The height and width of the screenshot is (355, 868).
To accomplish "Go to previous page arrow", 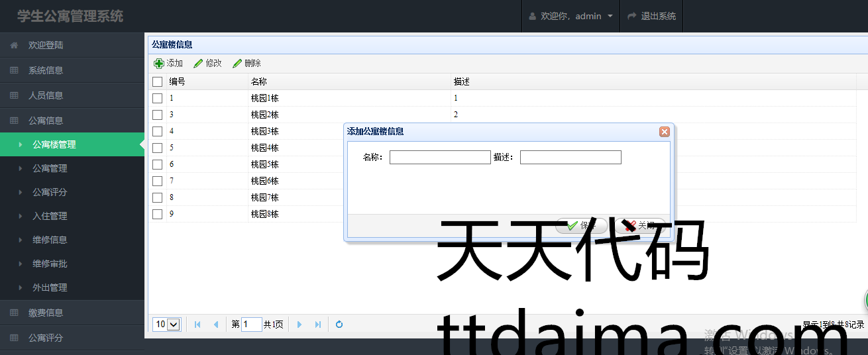I will coord(216,325).
